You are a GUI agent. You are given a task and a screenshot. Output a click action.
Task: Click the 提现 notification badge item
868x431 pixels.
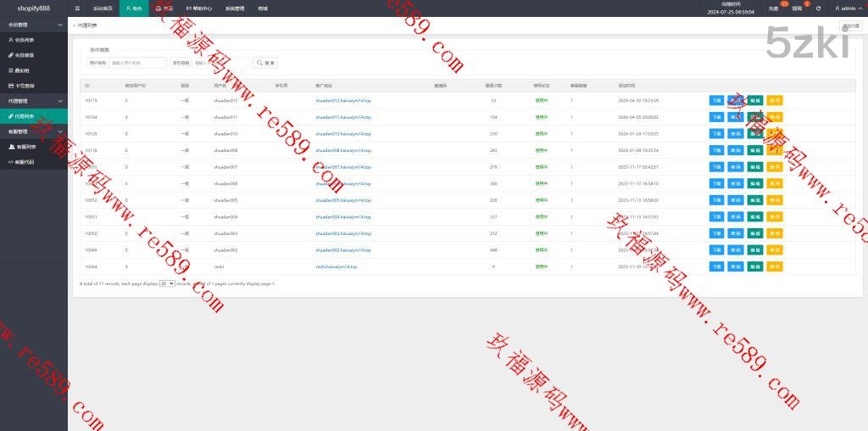pos(797,8)
